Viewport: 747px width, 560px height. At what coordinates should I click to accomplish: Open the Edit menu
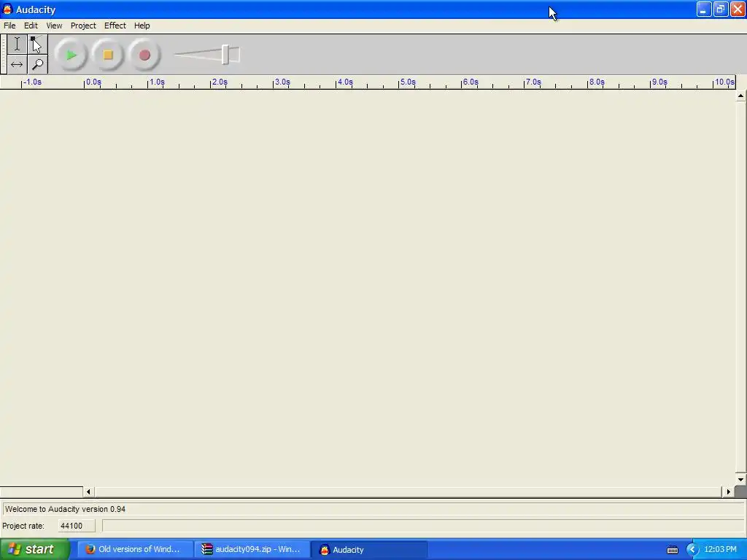31,26
